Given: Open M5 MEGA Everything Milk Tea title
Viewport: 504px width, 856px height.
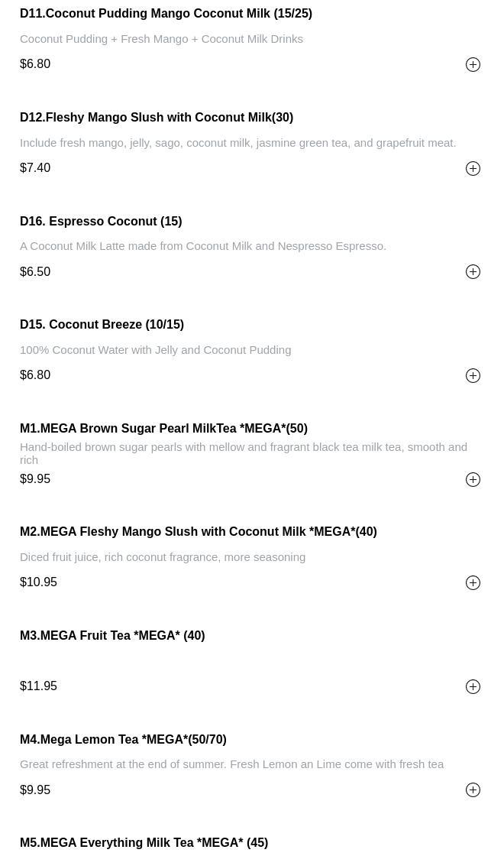Looking at the screenshot, I should 144,843.
